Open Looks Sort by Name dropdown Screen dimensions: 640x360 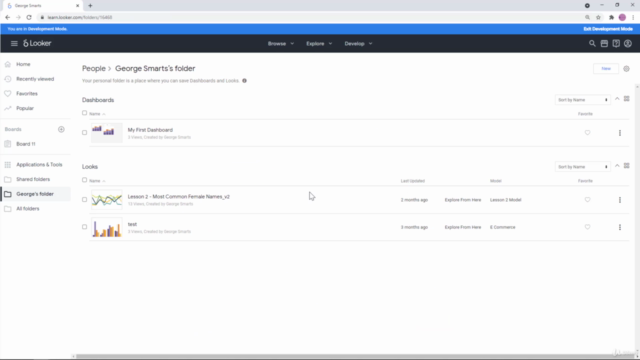tap(582, 167)
